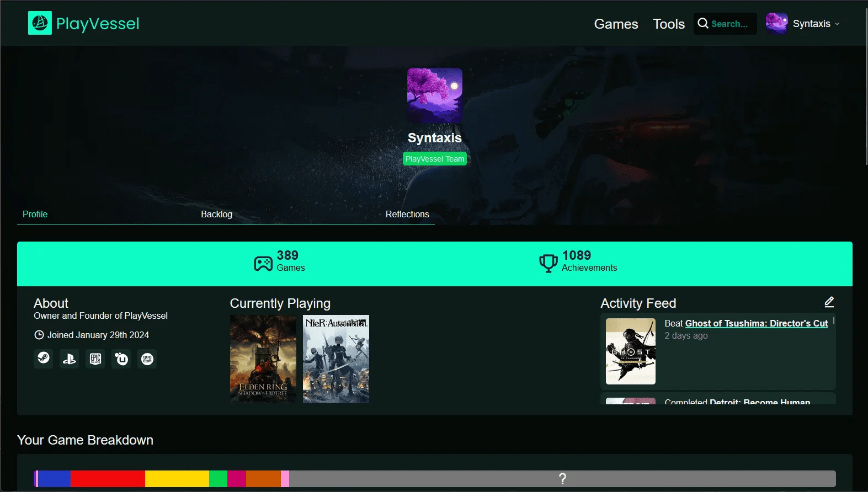Click the small Syntaxis avatar in the header
The width and height of the screenshot is (868, 492).
click(x=776, y=24)
